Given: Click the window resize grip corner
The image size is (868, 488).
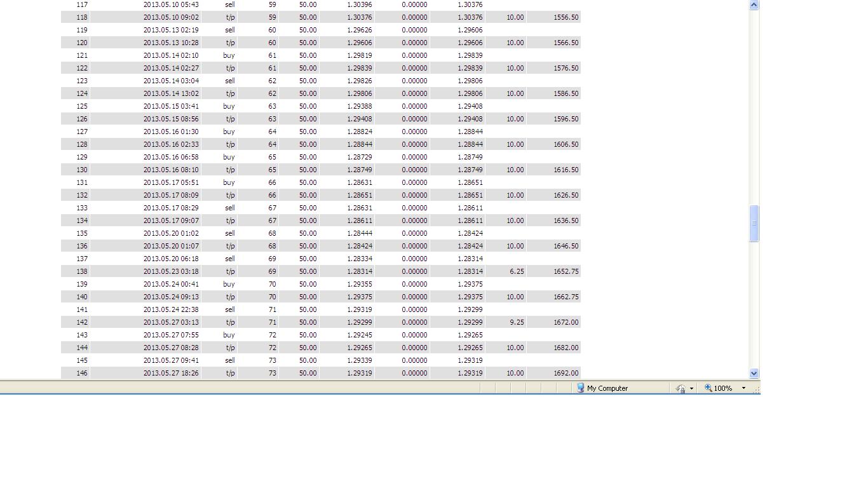Looking at the screenshot, I should coord(756,388).
